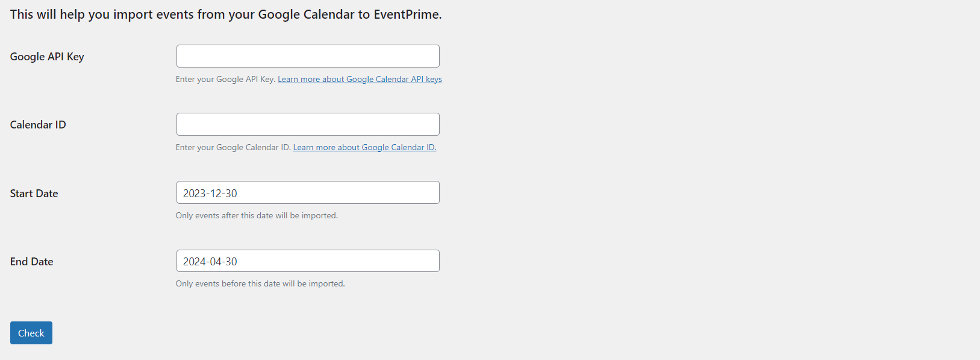Focus the Calendar ID text box
Image resolution: width=980 pixels, height=360 pixels.
(x=308, y=124)
